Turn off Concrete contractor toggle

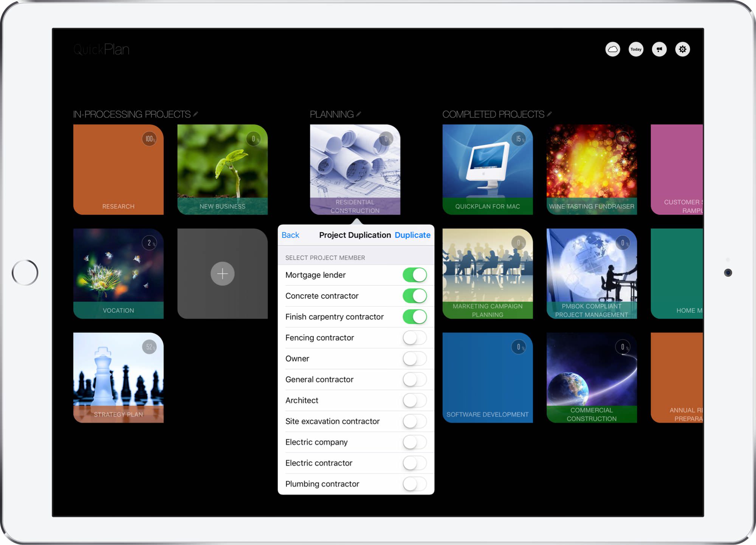[x=414, y=296]
